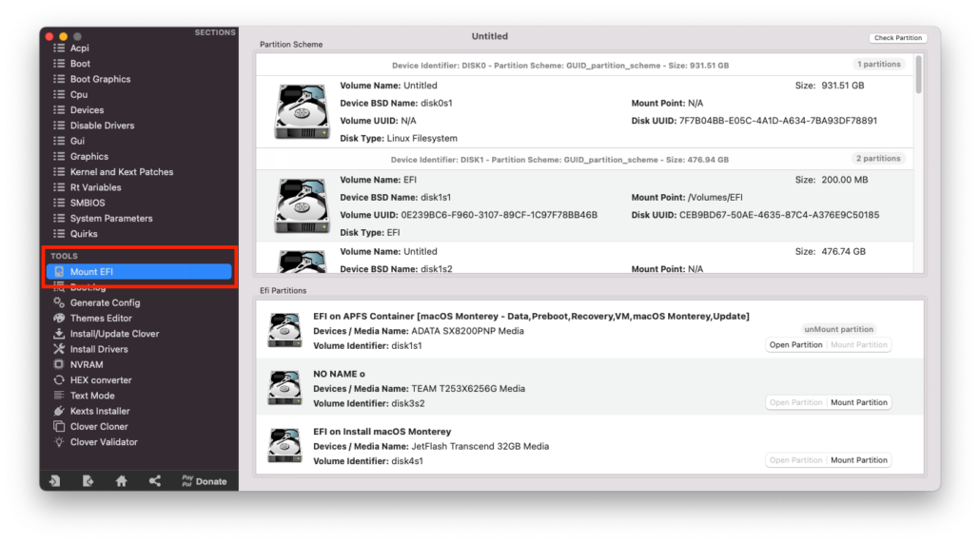Click the HEX converter arrows icon
Screen dimensions: 980x543
tap(59, 380)
